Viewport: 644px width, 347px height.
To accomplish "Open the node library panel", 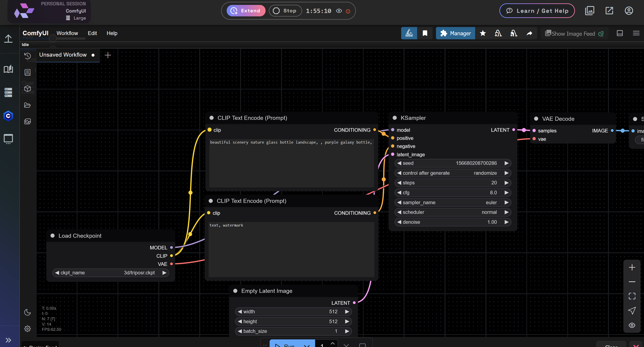I will (28, 72).
